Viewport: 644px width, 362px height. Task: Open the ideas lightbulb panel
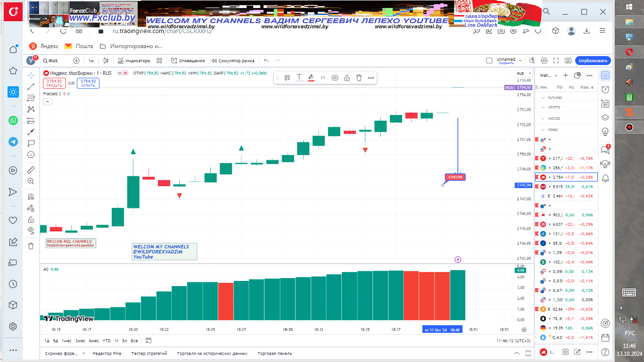pos(605,132)
